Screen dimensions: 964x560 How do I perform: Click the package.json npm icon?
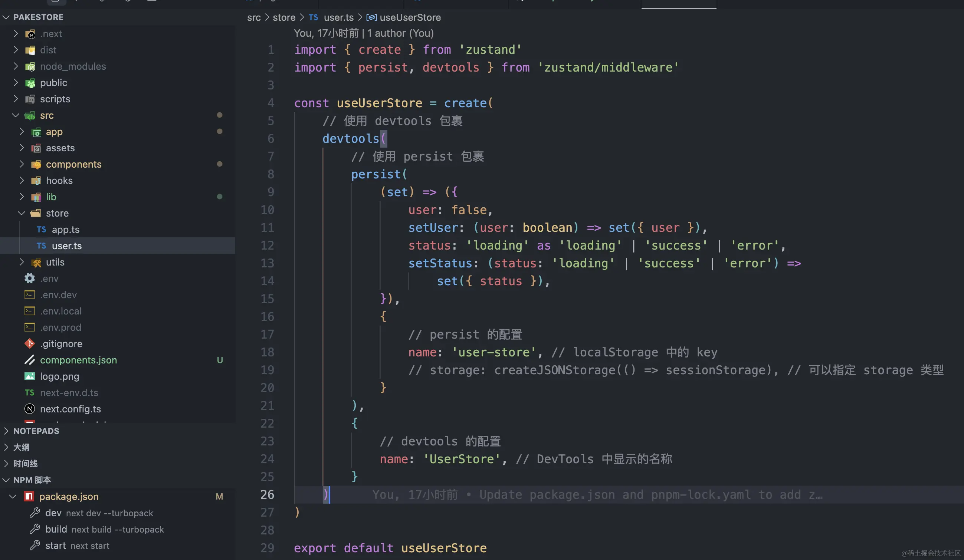pos(29,496)
